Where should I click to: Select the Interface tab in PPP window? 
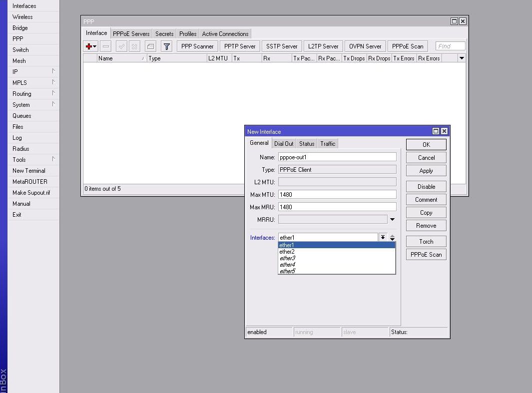[x=96, y=33]
